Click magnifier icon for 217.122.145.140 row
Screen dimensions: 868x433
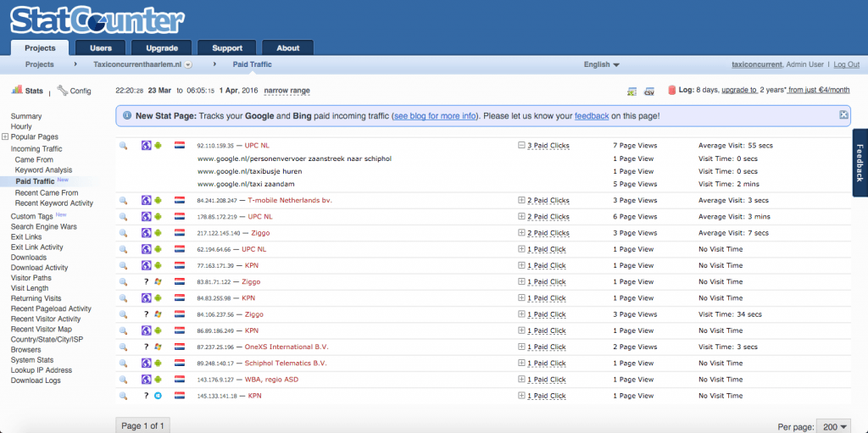click(x=124, y=233)
